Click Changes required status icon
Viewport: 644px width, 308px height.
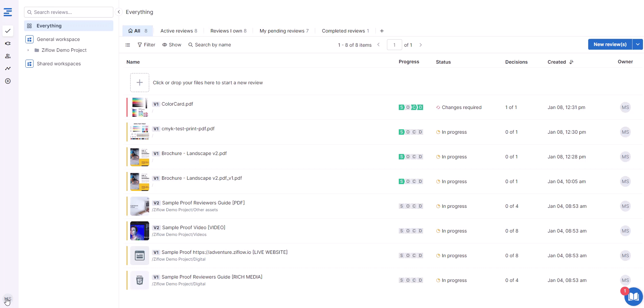(438, 107)
